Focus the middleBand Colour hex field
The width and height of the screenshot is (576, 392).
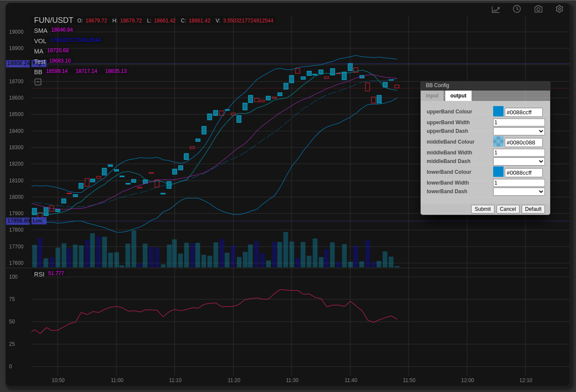tap(524, 143)
